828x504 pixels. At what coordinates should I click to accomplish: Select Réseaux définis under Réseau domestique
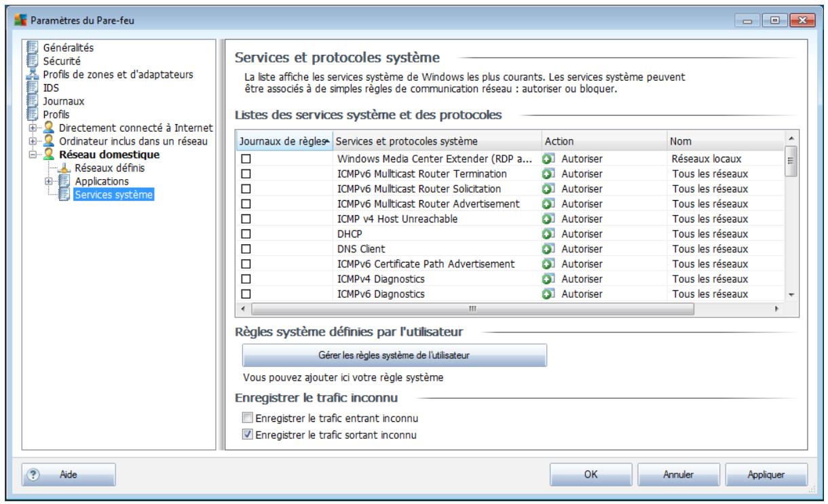109,168
